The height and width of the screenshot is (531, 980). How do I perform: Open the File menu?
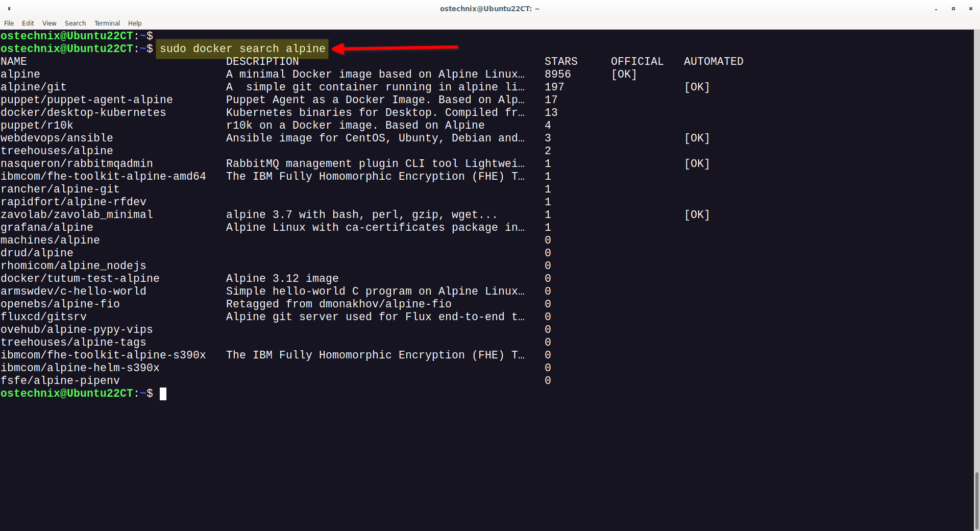(9, 23)
